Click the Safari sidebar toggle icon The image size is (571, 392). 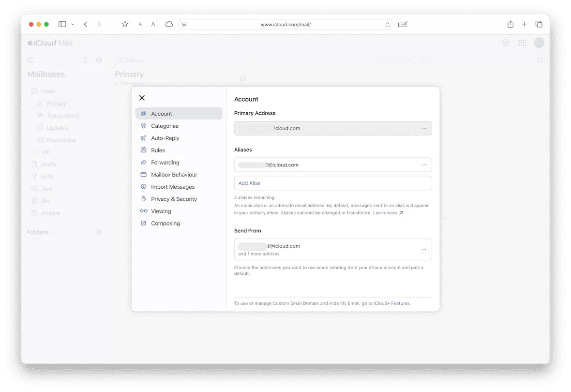coord(62,24)
